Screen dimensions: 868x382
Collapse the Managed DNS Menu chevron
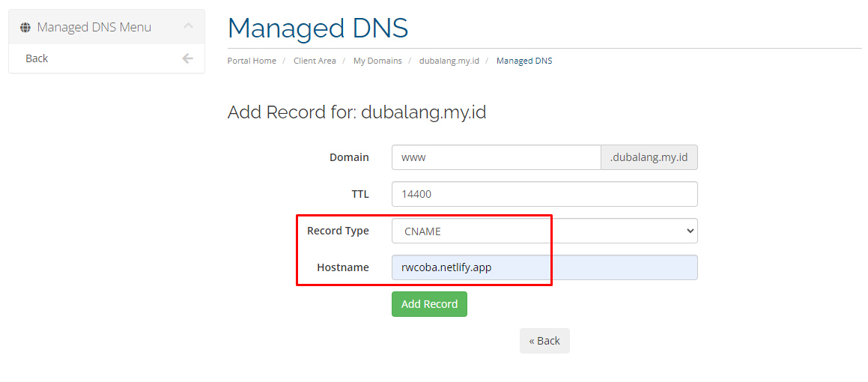pyautogui.click(x=188, y=25)
